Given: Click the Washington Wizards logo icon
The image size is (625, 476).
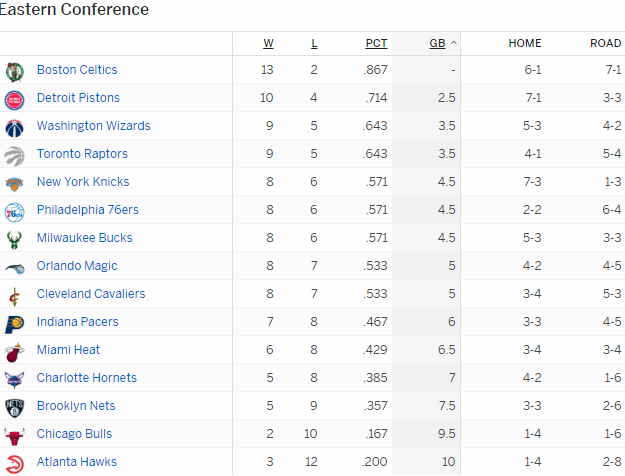Looking at the screenshot, I should (14, 126).
